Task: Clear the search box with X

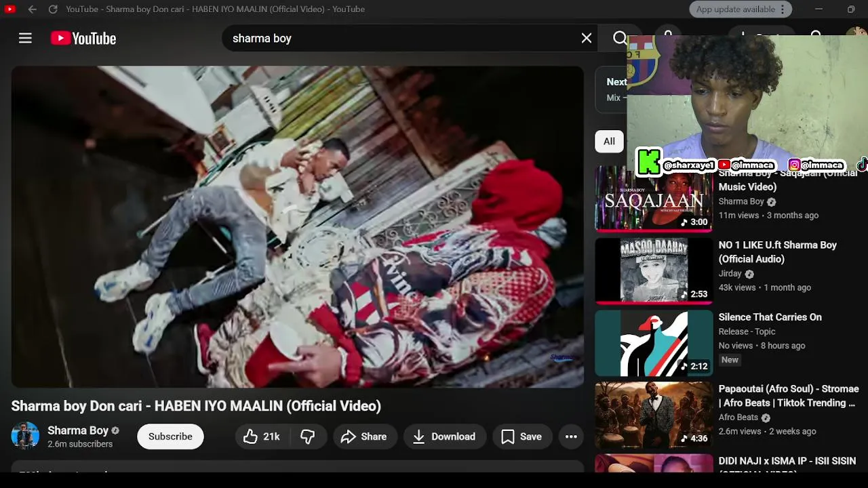Action: tap(587, 39)
